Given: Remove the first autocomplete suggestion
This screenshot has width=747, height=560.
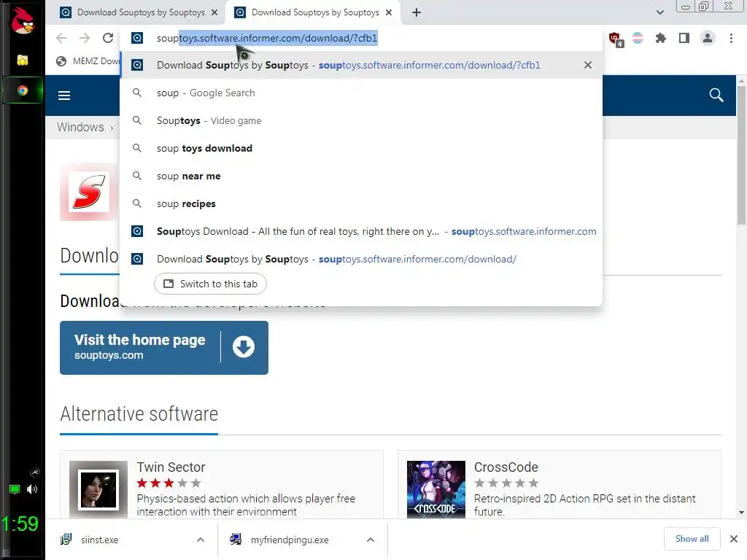Looking at the screenshot, I should (x=588, y=65).
